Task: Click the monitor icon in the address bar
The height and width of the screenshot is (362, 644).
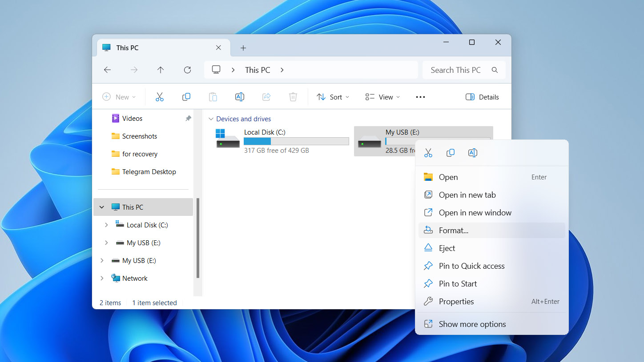Action: pyautogui.click(x=216, y=70)
